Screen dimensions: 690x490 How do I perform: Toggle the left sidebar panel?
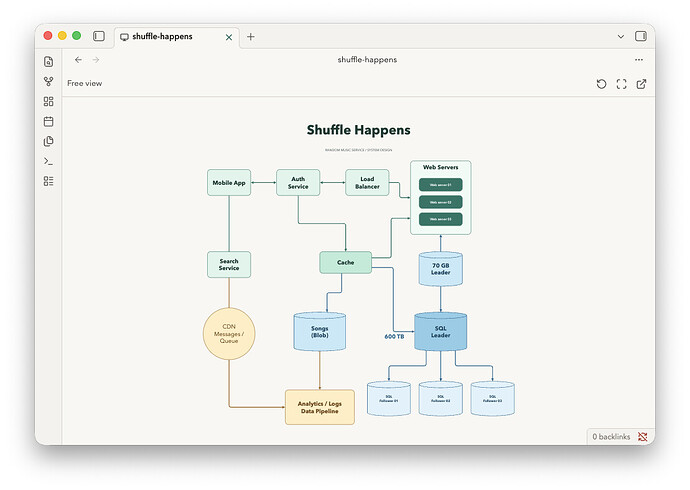[x=99, y=36]
